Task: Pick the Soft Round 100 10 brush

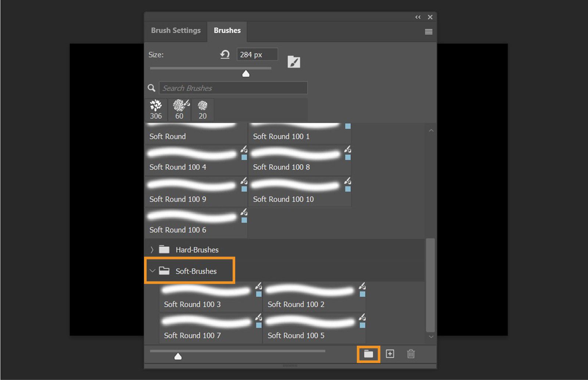Action: click(x=300, y=191)
